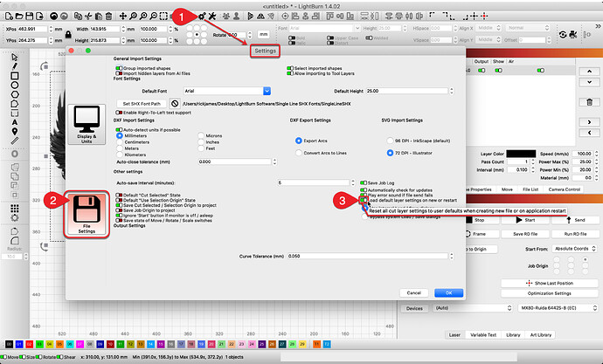Screen dimensions: 603x364
Task: Click the Frame Selection dashed-rectangle icon
Action: (163, 16)
